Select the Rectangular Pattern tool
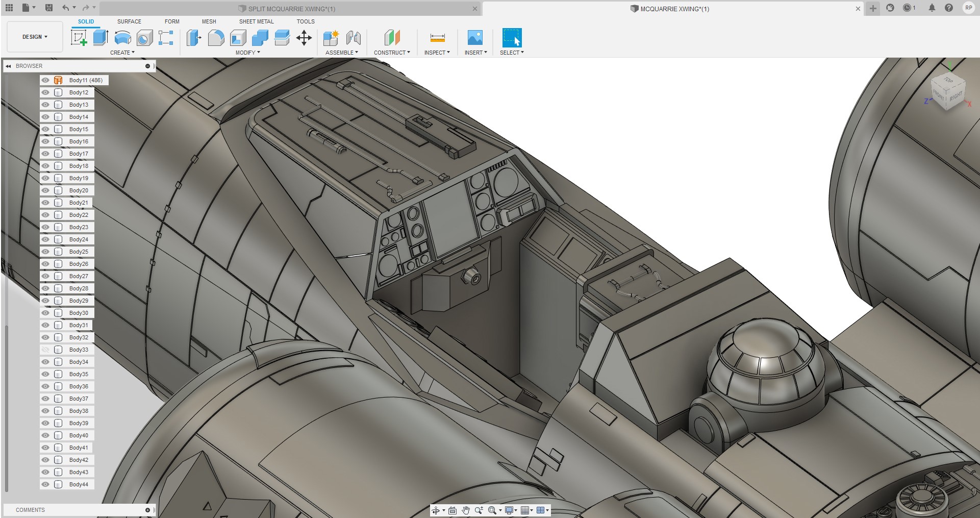 [166, 38]
